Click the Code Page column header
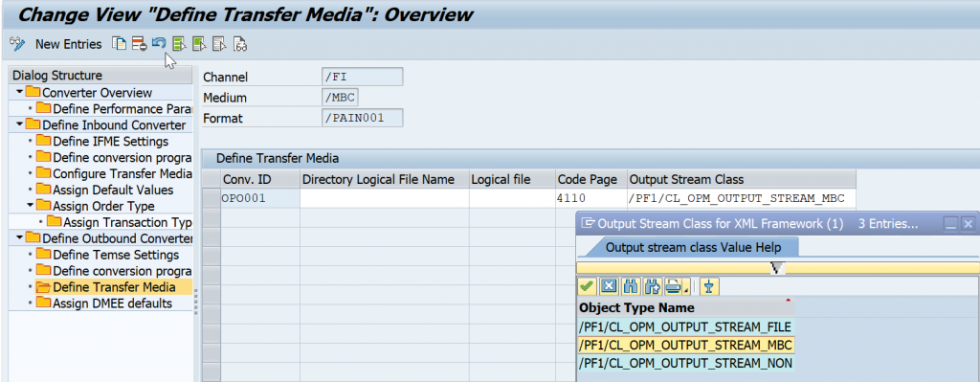This screenshot has width=980, height=382. 590,179
